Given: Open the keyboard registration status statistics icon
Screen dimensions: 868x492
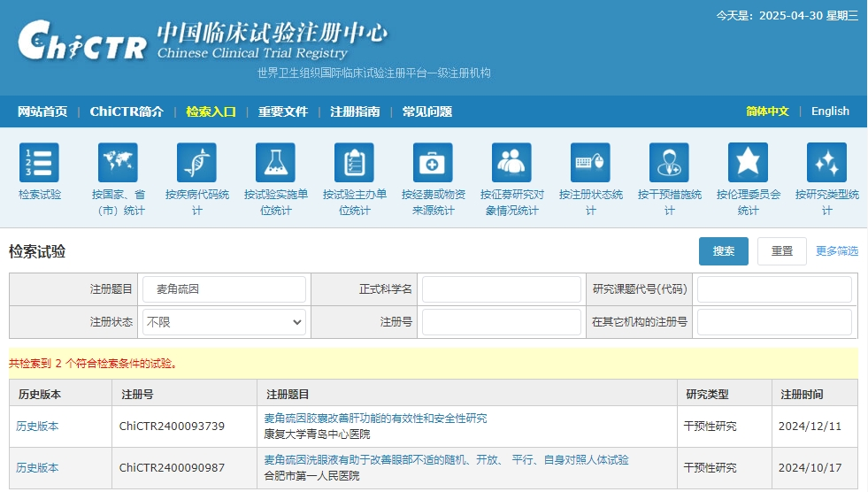Looking at the screenshot, I should pos(590,163).
